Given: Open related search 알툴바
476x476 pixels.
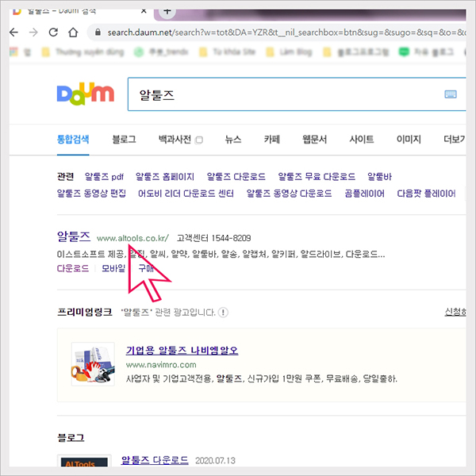Looking at the screenshot, I should pos(379,177).
